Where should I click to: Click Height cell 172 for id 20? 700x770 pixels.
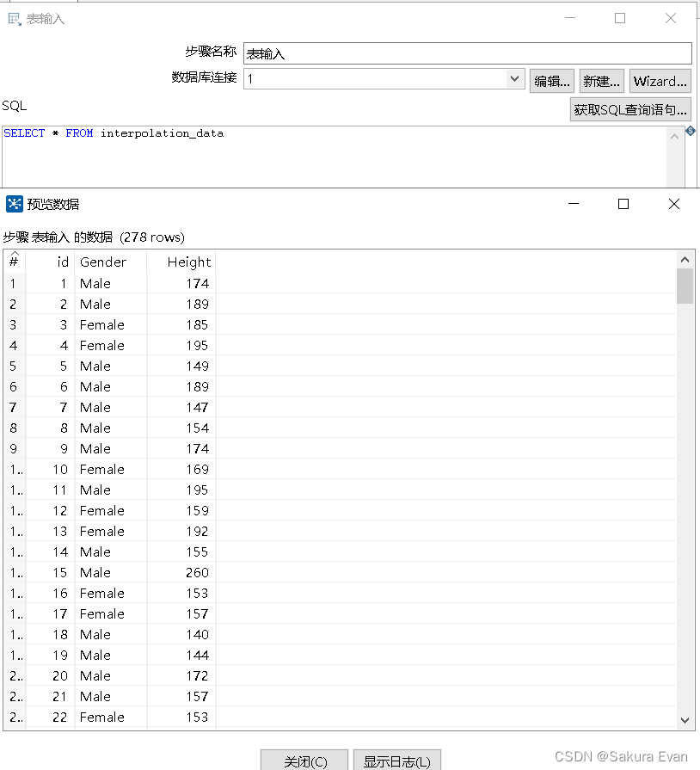181,675
